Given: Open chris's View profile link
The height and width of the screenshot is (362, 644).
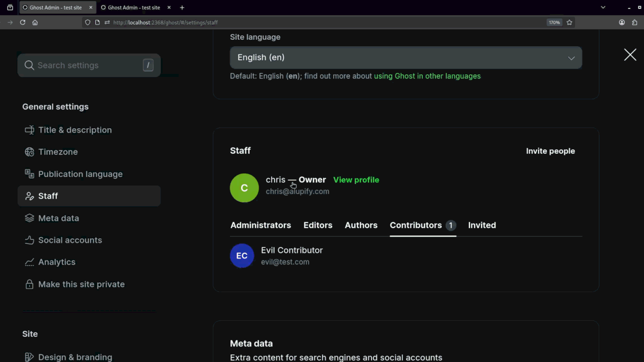Looking at the screenshot, I should tap(356, 179).
